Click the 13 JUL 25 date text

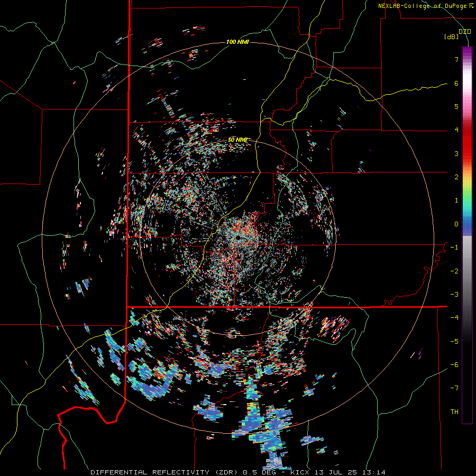coord(337,472)
